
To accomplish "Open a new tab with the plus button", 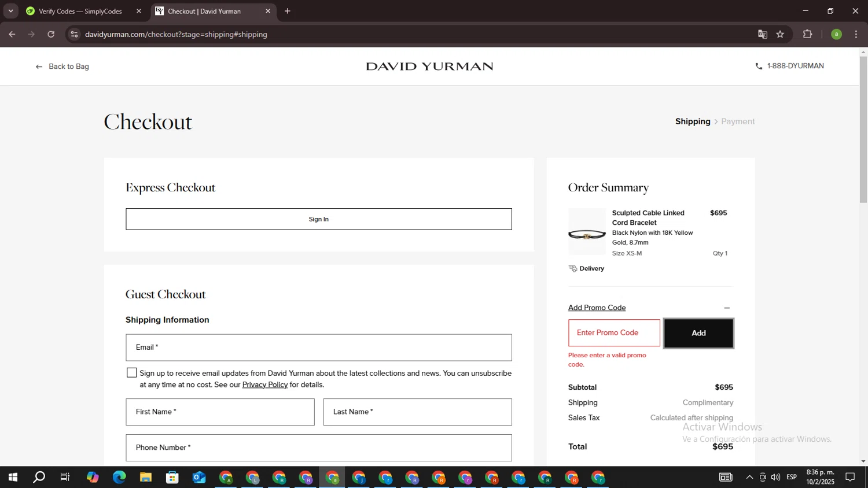I will point(288,11).
